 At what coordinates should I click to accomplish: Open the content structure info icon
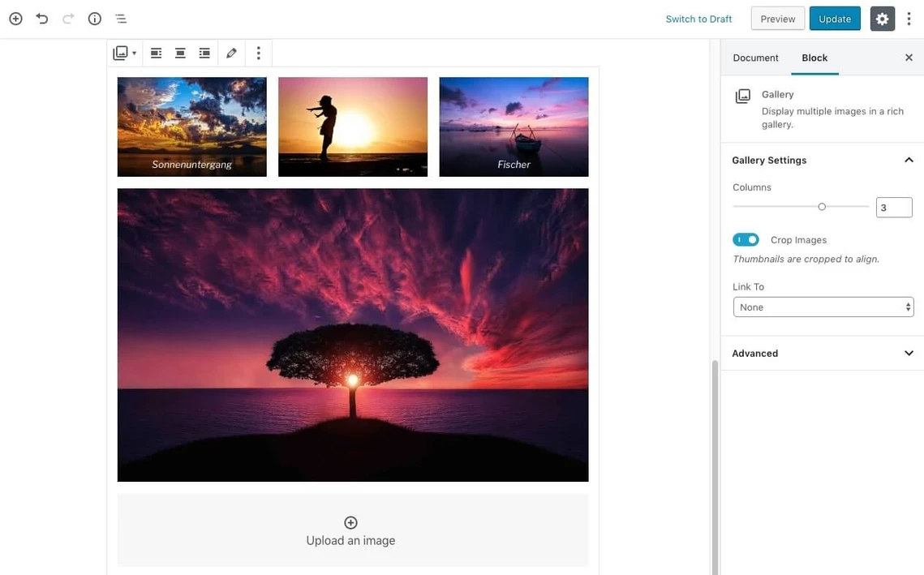point(95,19)
